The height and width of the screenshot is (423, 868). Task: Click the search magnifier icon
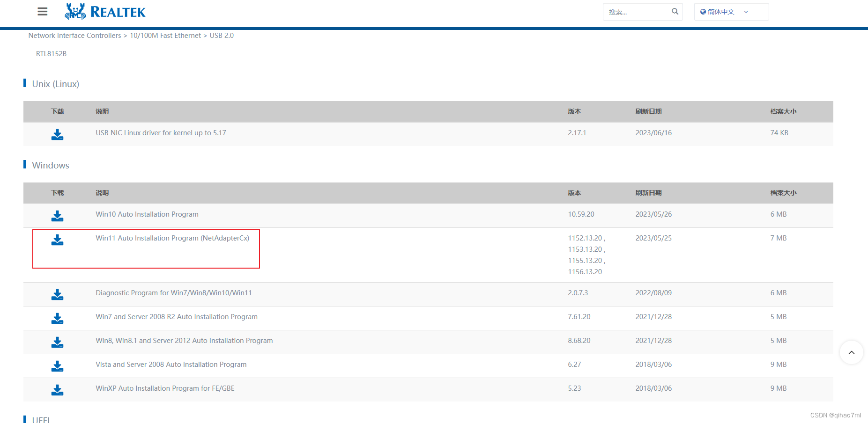(675, 12)
